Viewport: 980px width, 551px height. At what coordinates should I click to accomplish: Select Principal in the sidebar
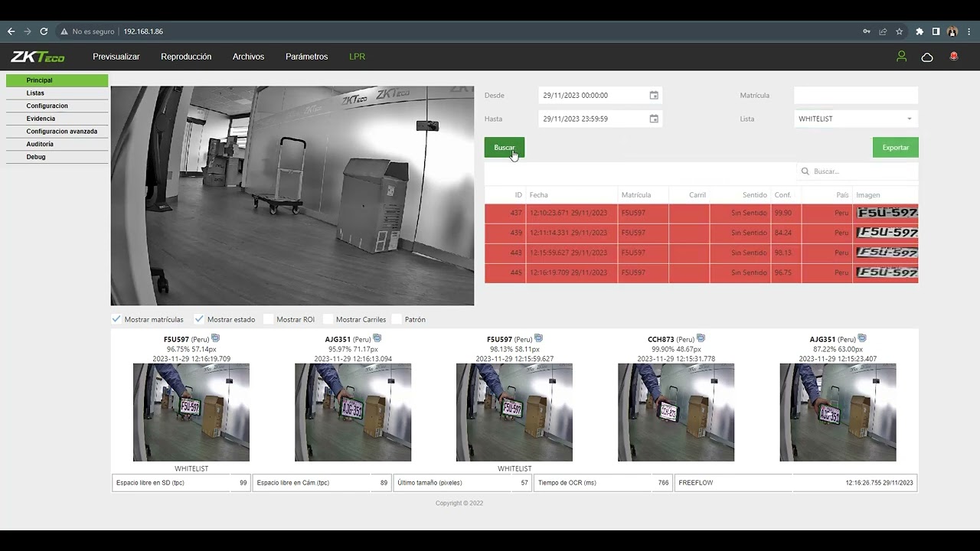point(57,80)
